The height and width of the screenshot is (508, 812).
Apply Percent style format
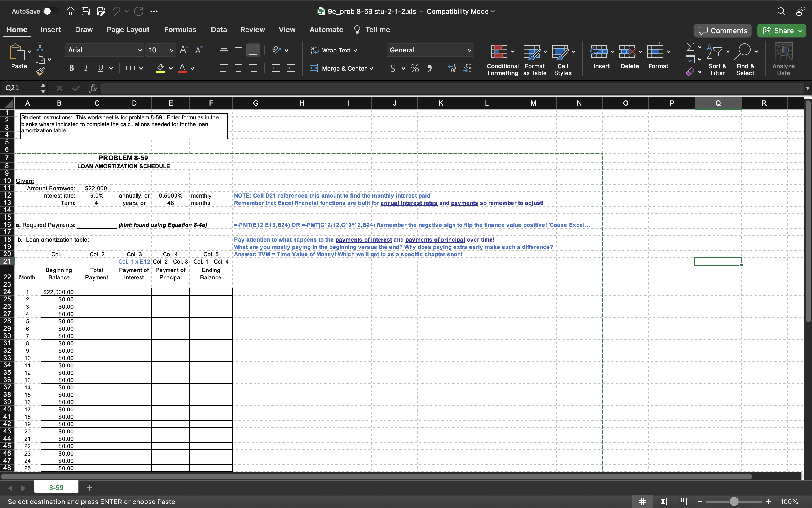click(x=415, y=69)
